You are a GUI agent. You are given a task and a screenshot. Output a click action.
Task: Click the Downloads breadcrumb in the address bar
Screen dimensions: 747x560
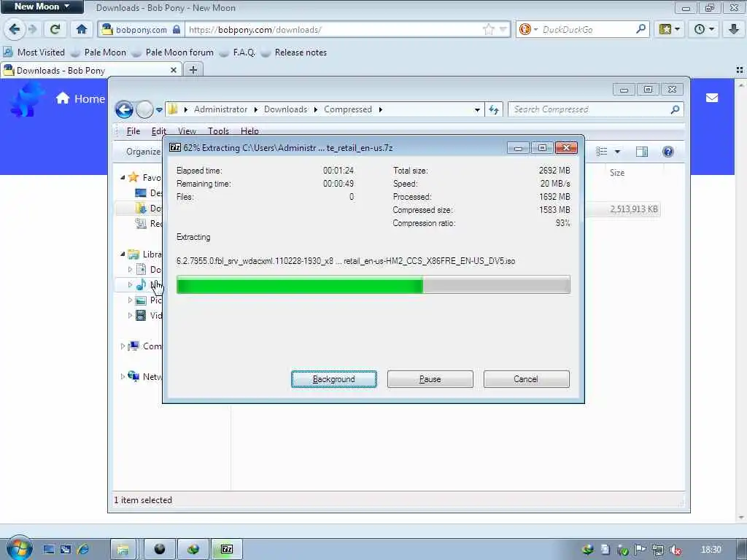[285, 109]
